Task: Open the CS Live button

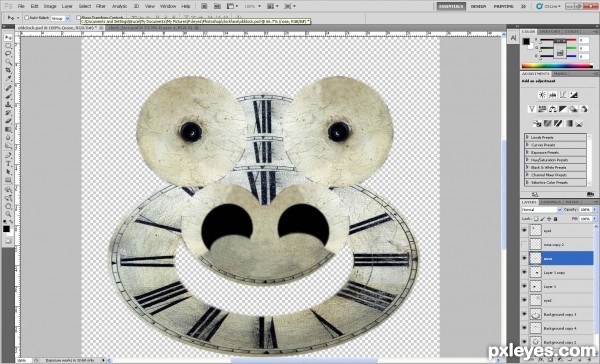Action: [x=548, y=6]
